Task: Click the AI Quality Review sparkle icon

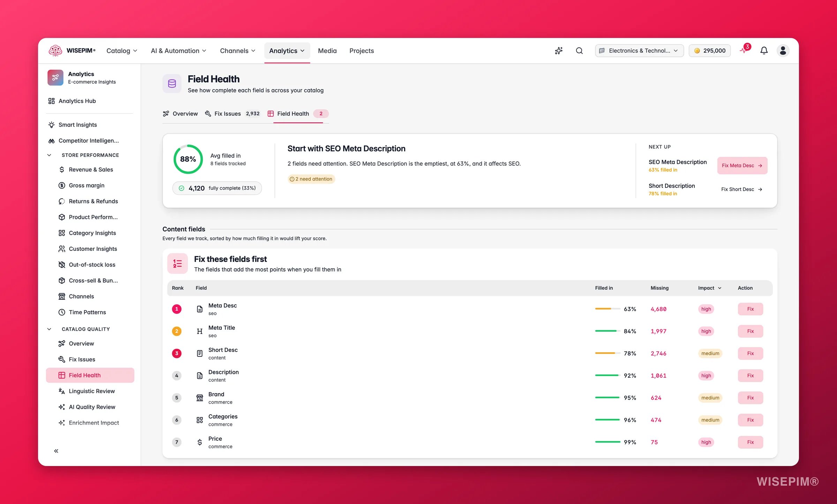Action: tap(62, 407)
